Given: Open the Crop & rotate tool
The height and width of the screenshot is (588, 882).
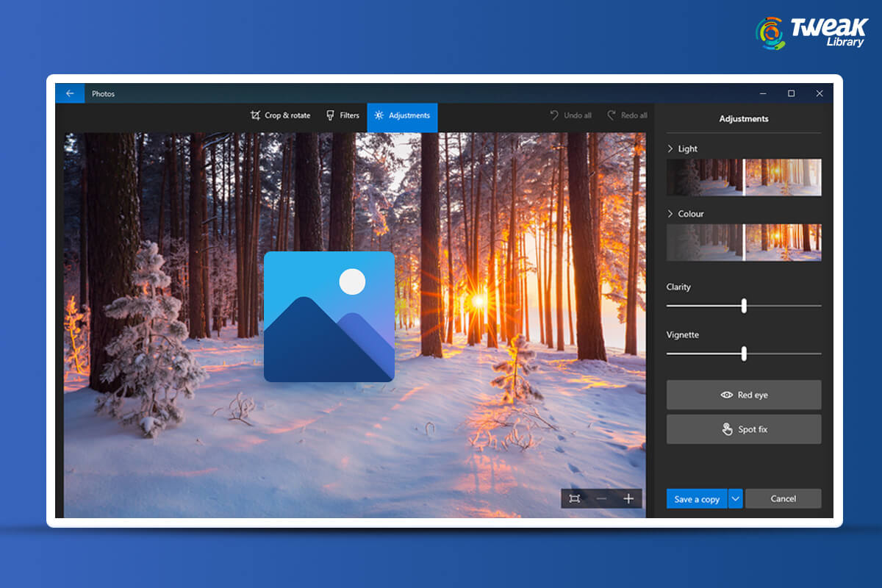Looking at the screenshot, I should (x=280, y=115).
